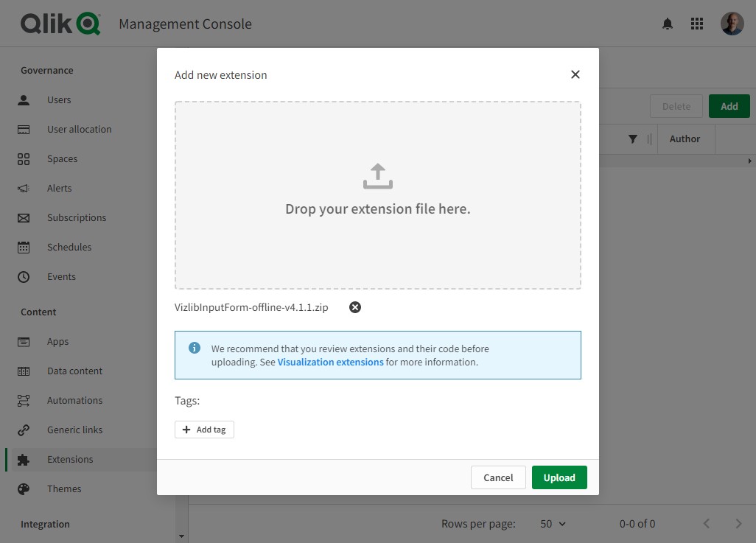The width and height of the screenshot is (756, 543).
Task: Click the VizlibInputForm-offline-v4.1.1.zip filename
Action: [x=251, y=307]
